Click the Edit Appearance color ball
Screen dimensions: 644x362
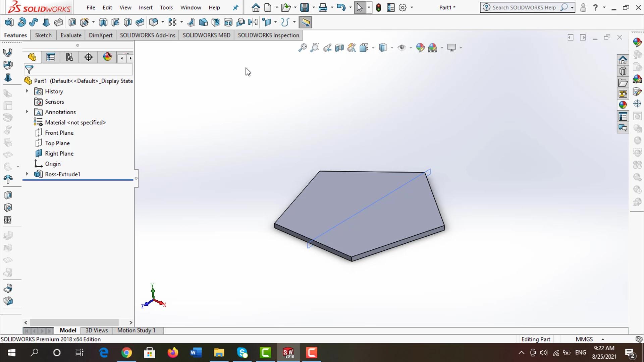click(x=420, y=48)
